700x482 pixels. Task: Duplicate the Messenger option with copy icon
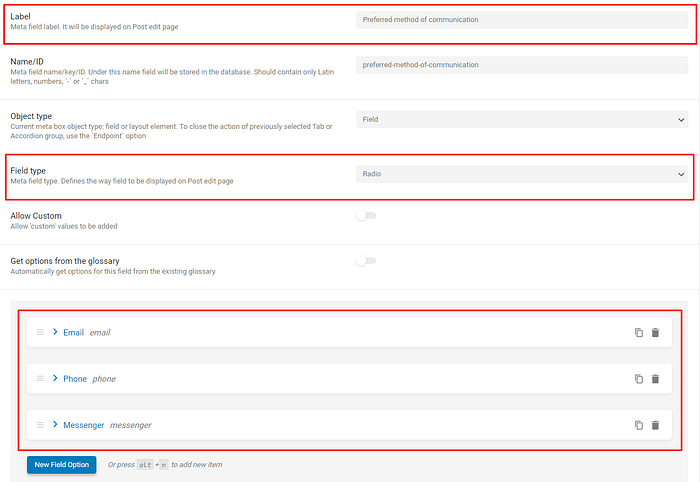tap(639, 425)
